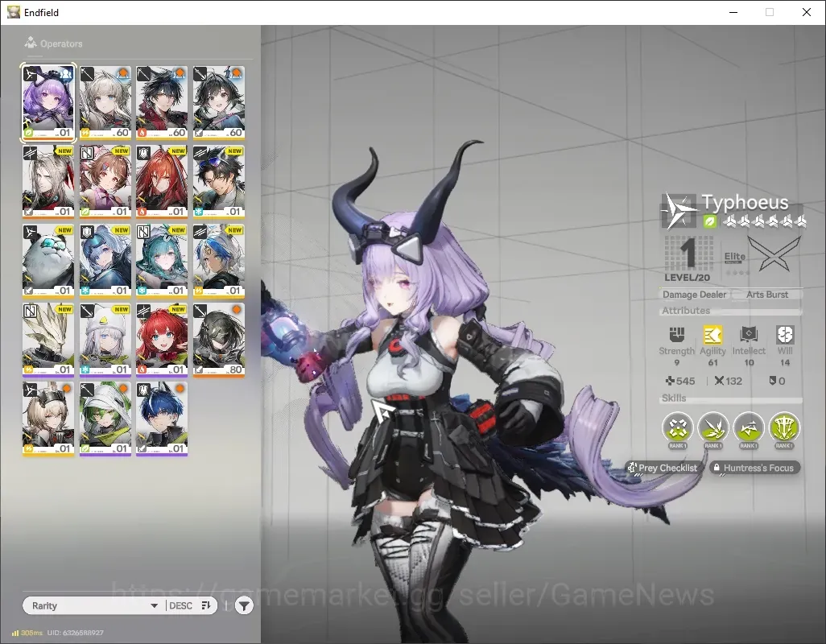Open the second skill with slashing burst icon
The width and height of the screenshot is (826, 644).
click(713, 428)
